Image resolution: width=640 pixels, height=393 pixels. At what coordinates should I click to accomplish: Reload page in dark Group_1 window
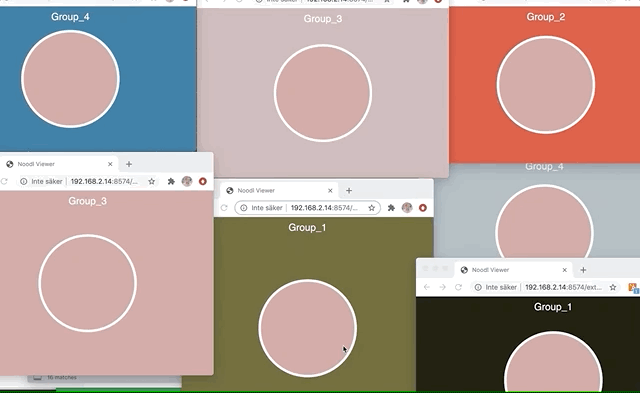tap(458, 287)
